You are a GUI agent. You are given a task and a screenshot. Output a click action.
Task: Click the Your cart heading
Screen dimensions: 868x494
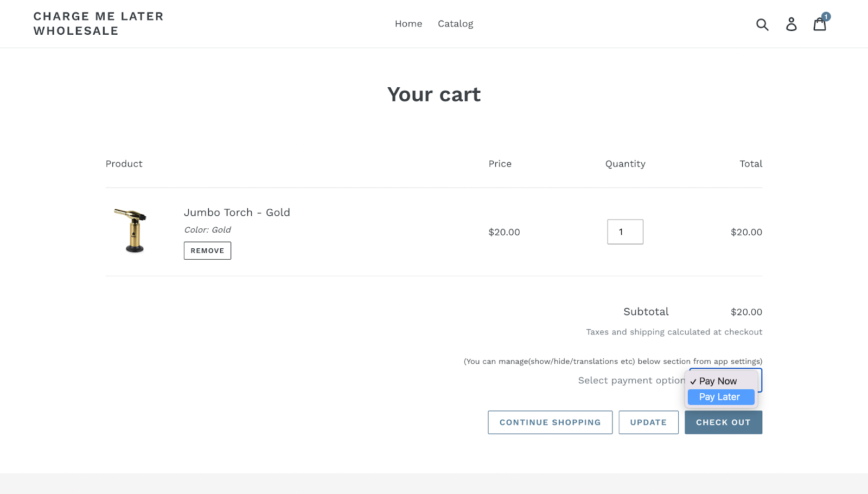coord(434,95)
